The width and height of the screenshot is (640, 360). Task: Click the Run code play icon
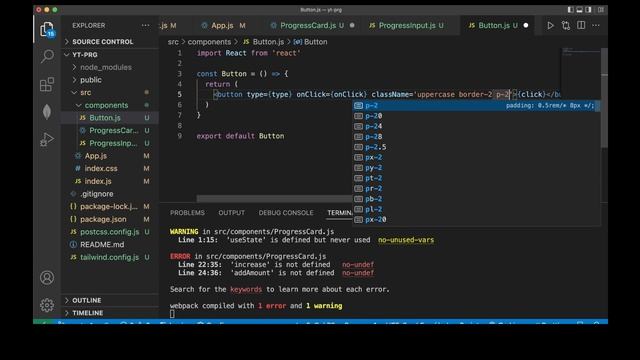(550, 25)
